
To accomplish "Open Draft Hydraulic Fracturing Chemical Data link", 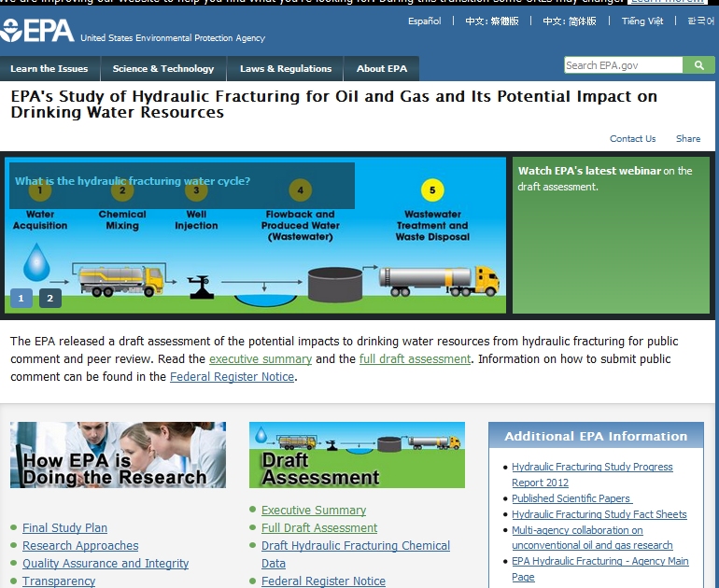I will pyautogui.click(x=356, y=554).
